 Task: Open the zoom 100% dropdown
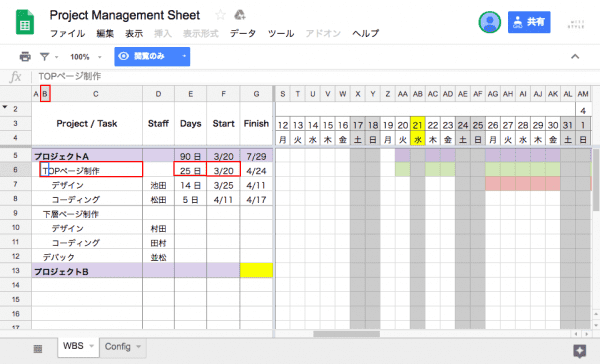click(x=86, y=57)
